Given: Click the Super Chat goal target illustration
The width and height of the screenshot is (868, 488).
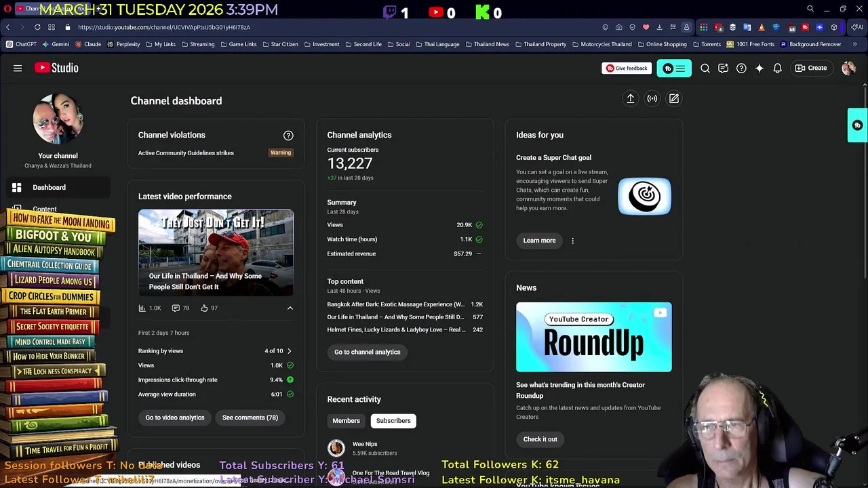Looking at the screenshot, I should (644, 197).
